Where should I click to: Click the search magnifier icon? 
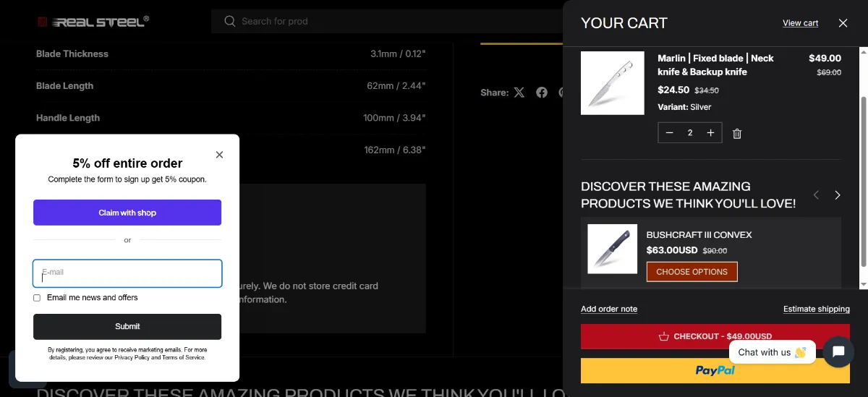tap(230, 21)
